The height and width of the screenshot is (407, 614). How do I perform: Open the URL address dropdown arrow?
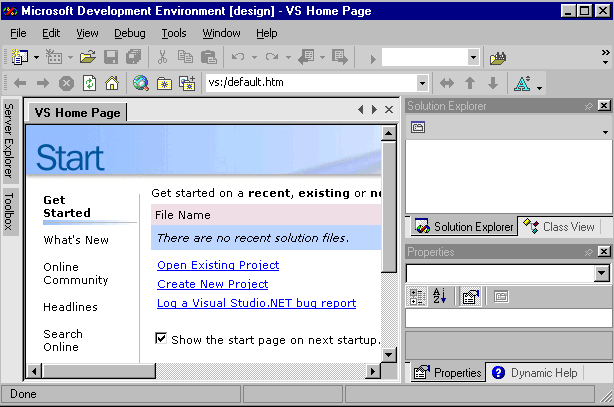point(422,83)
